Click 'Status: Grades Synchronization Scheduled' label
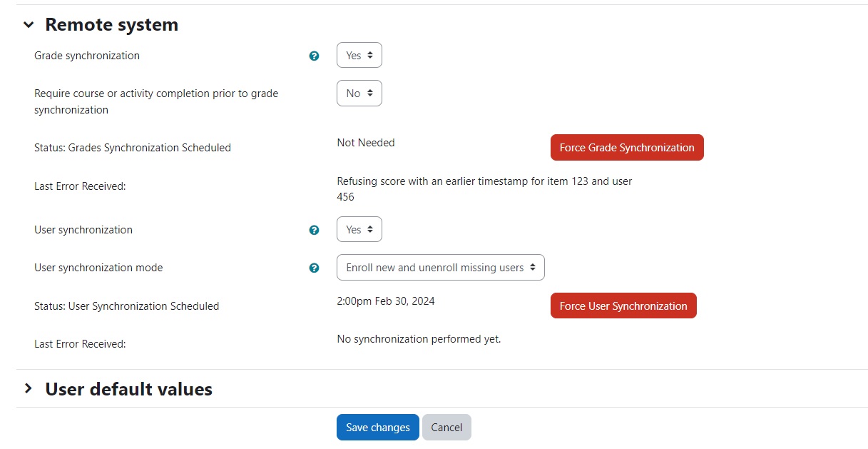868x449 pixels. click(133, 148)
